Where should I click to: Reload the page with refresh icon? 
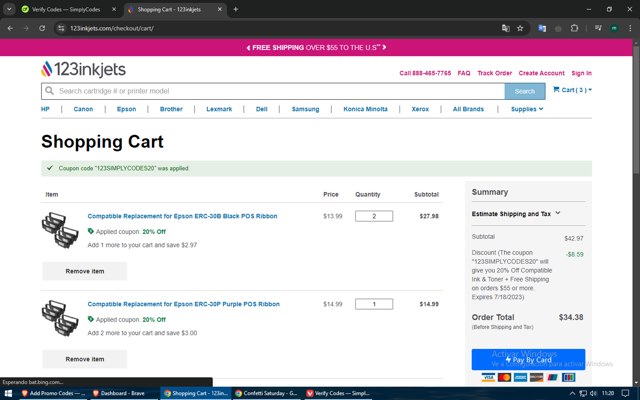(x=42, y=28)
